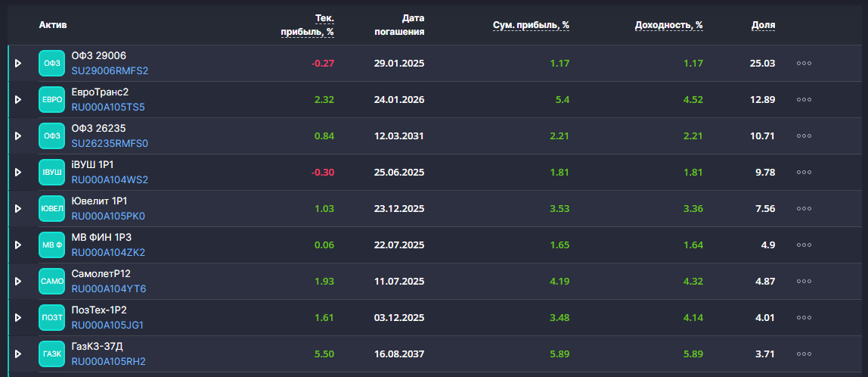Expand the МВ ФИН 1Р3 row
868x377 pixels.
(17, 245)
